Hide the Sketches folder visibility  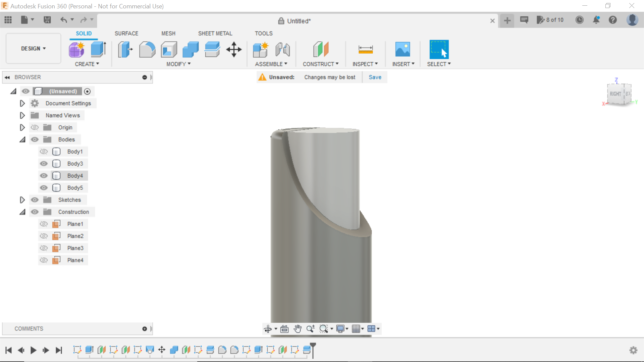(x=35, y=200)
